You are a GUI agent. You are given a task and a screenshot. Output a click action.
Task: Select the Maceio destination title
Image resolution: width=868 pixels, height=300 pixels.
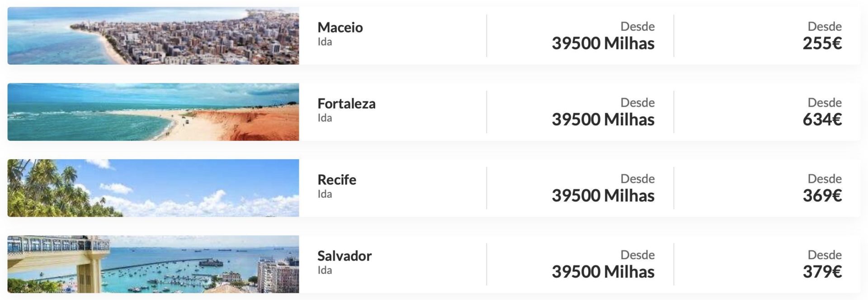coord(340,27)
